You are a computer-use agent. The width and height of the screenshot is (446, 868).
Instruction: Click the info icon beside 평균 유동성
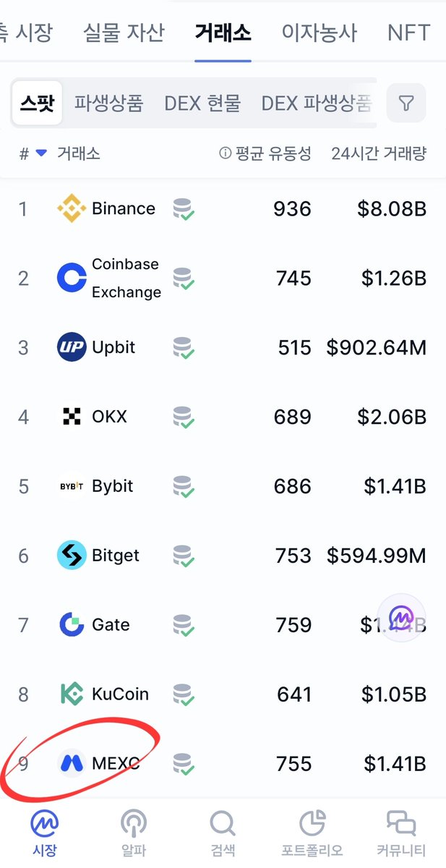click(x=225, y=153)
